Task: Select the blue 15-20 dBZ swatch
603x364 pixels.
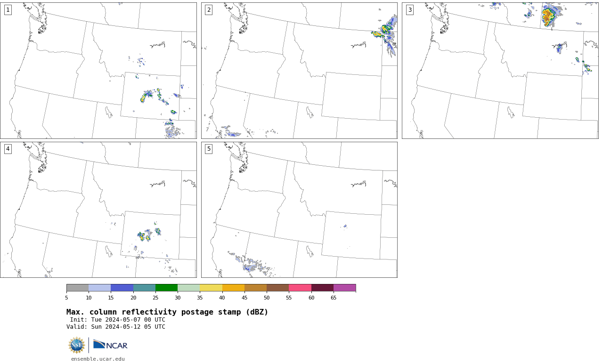Action: pos(122,288)
